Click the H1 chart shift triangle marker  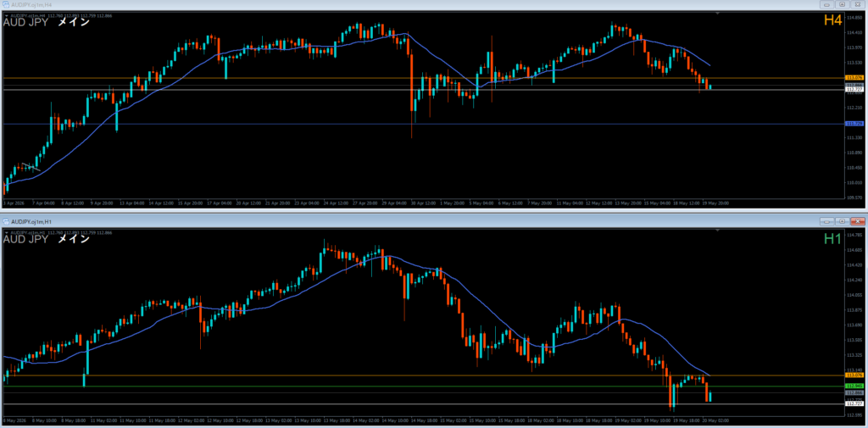717,229
